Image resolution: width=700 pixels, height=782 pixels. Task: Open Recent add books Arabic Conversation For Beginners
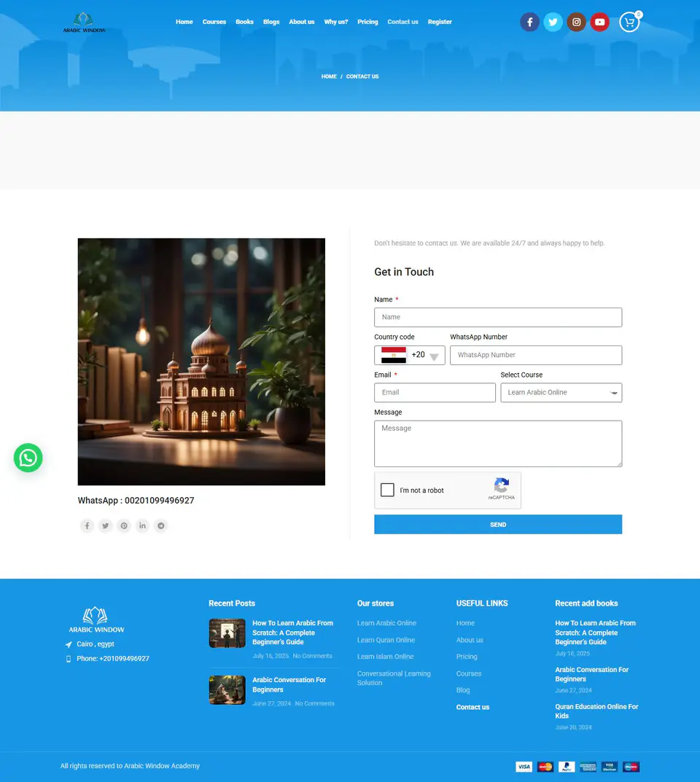click(x=592, y=674)
